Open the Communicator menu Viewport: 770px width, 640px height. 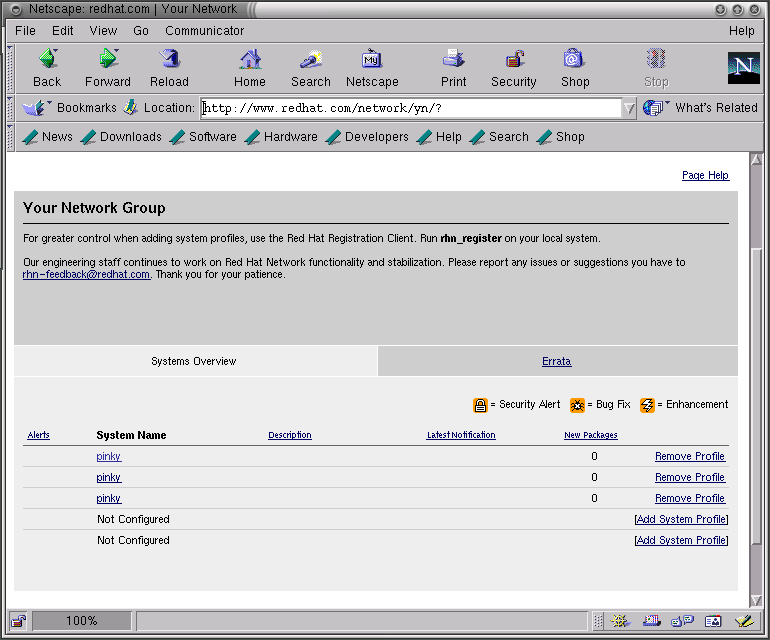(204, 31)
